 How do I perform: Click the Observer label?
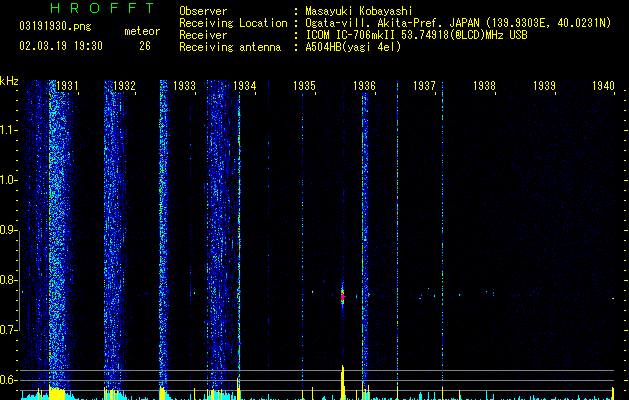[x=203, y=11]
